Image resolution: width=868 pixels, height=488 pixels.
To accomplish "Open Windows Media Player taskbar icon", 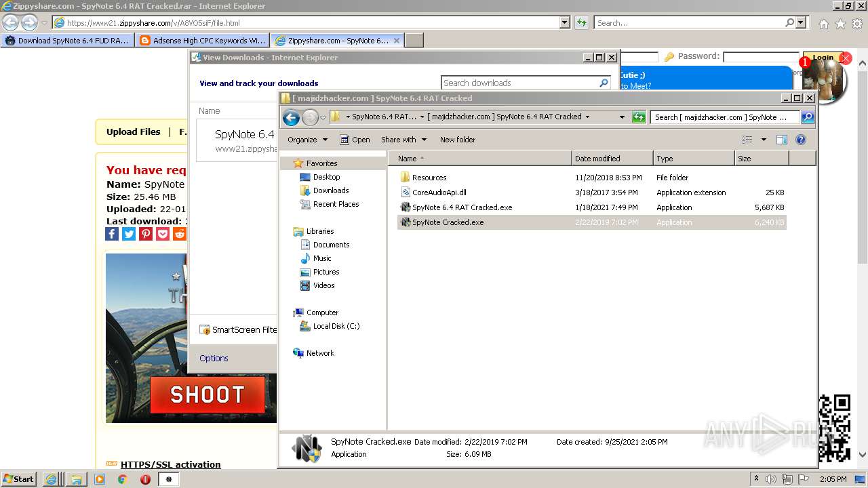I will [x=100, y=479].
